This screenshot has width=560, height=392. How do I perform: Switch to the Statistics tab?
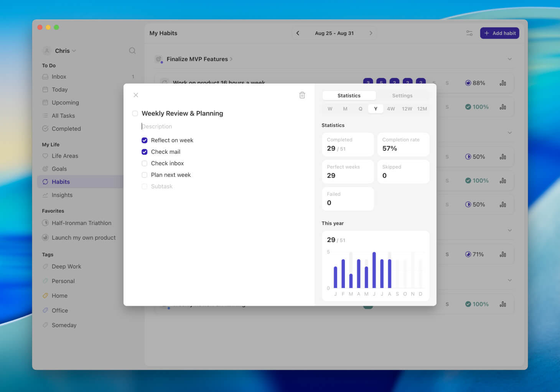[349, 96]
